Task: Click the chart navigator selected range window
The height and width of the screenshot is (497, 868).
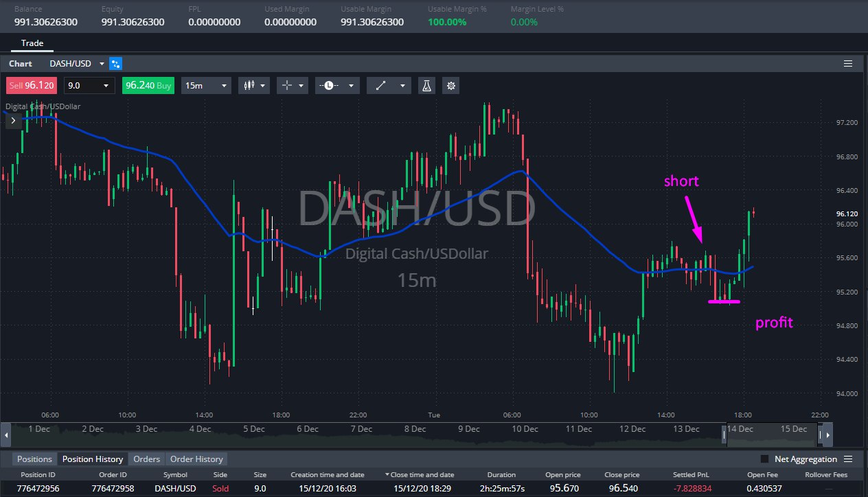Action: pyautogui.click(x=771, y=434)
